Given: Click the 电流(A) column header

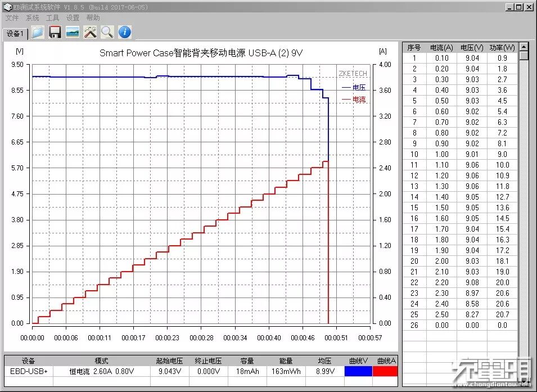Looking at the screenshot, I should click(x=441, y=48).
